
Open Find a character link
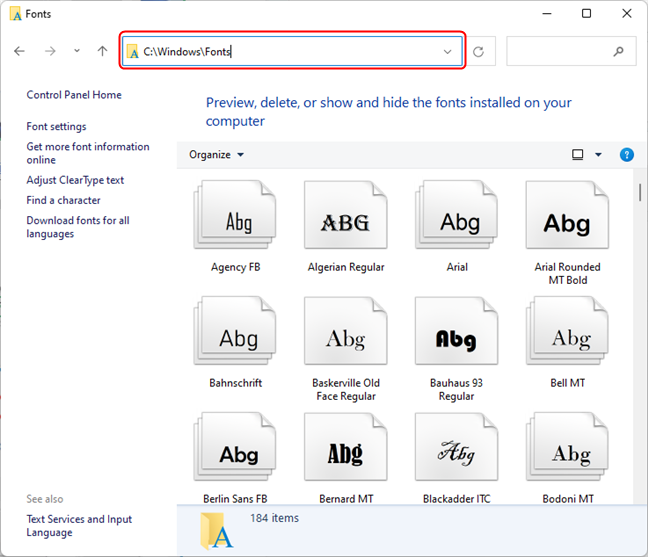point(63,200)
